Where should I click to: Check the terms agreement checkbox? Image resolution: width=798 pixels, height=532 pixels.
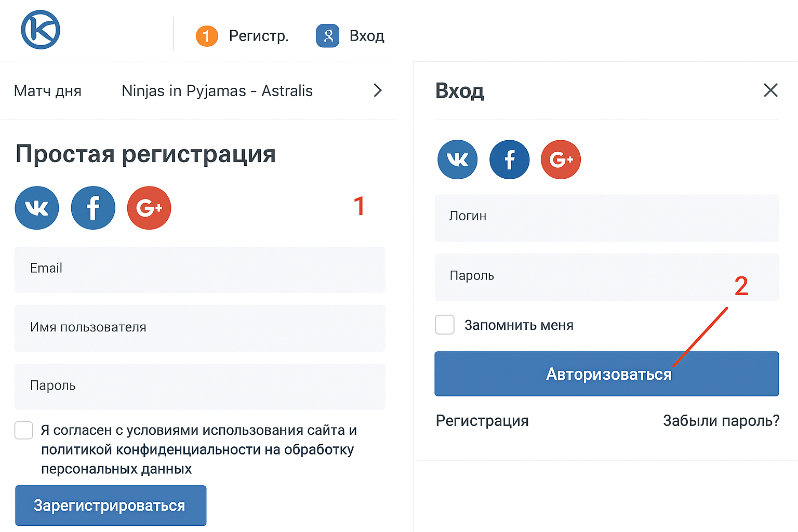24,430
